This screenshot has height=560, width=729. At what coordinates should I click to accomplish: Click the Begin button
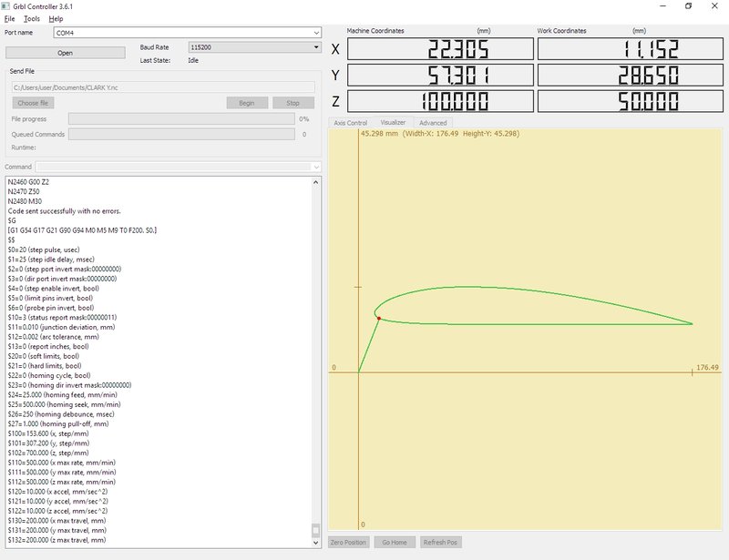(247, 103)
